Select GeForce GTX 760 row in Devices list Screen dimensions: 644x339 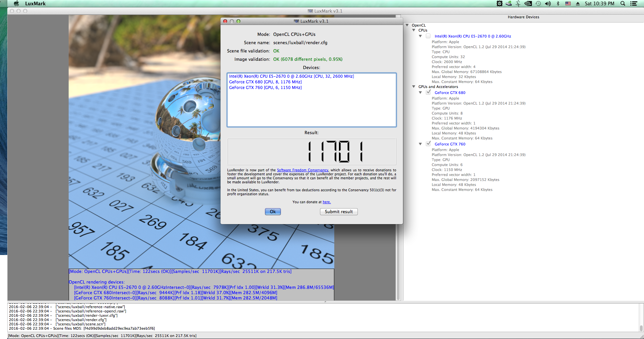(265, 88)
